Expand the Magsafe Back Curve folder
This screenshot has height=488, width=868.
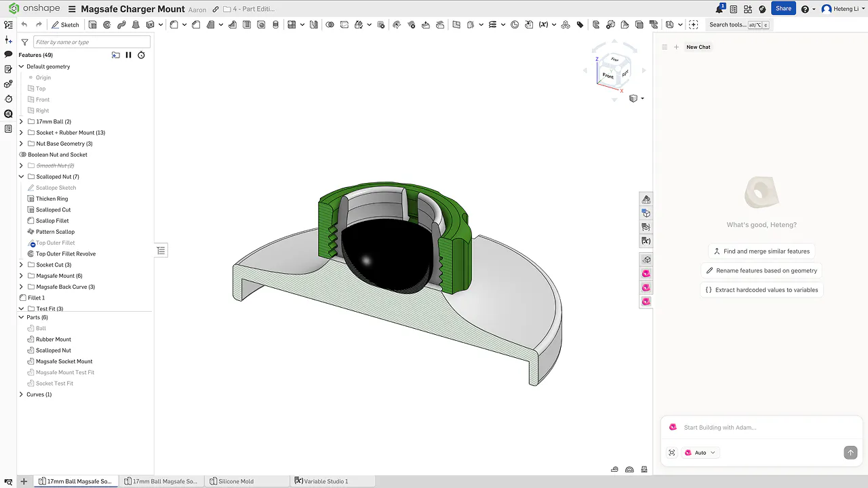(21, 287)
